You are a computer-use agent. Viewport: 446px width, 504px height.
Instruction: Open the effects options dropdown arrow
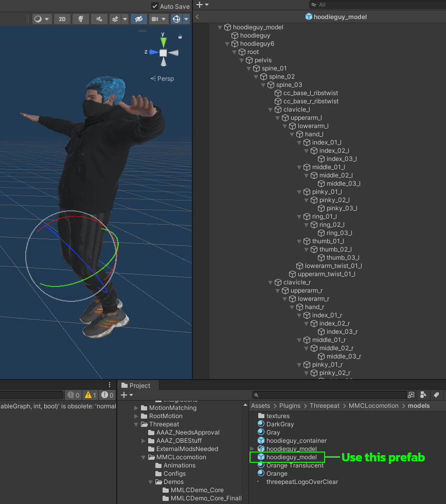pyautogui.click(x=125, y=19)
